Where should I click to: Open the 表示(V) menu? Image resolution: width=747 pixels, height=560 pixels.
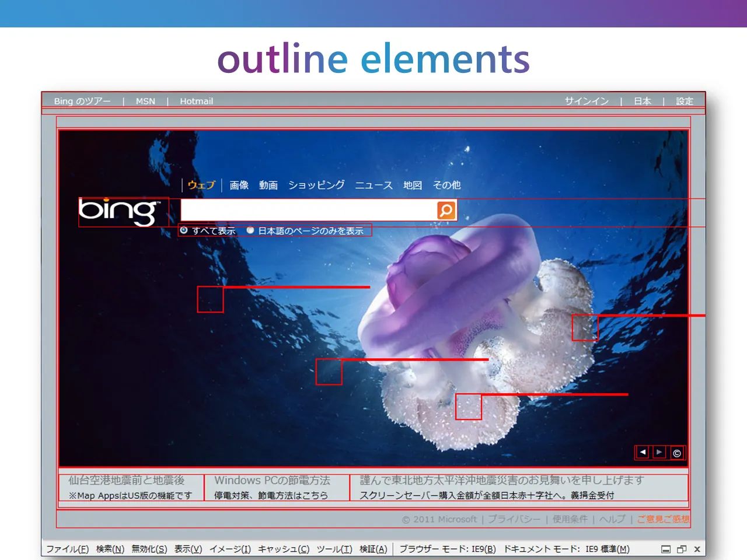coord(188,549)
